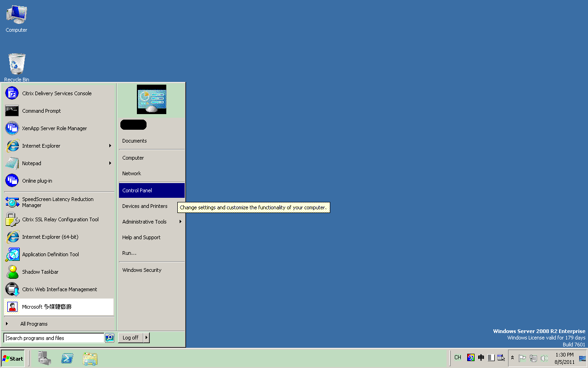This screenshot has width=588, height=368.
Task: Open Microsoft 多媒體藝廊 icon
Action: point(12,307)
